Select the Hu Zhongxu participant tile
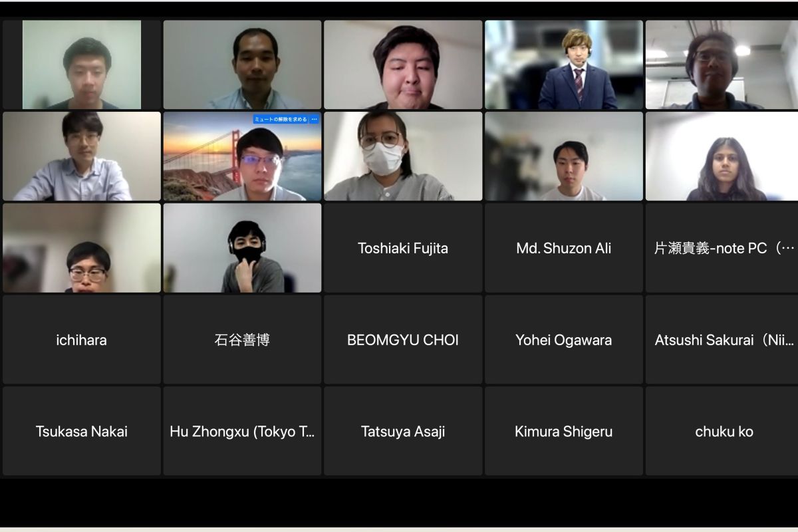 coord(242,431)
